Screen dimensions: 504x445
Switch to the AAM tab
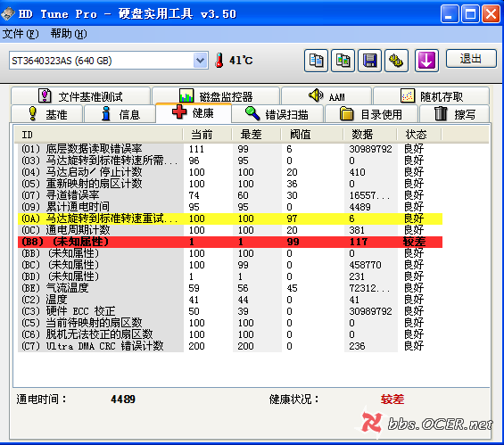tap(326, 95)
